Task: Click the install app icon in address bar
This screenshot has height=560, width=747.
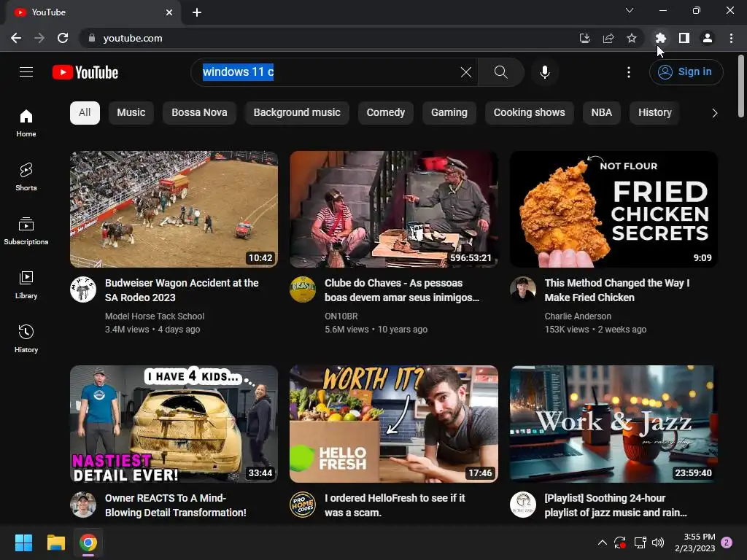Action: [584, 38]
